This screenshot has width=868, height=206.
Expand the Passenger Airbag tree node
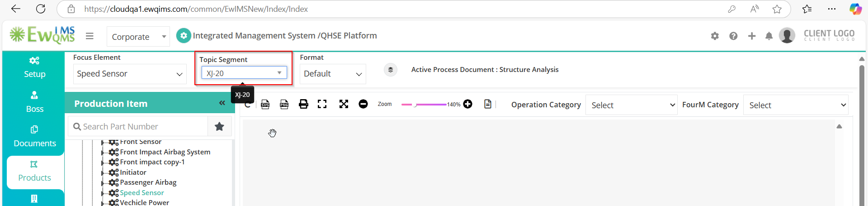[103, 183]
